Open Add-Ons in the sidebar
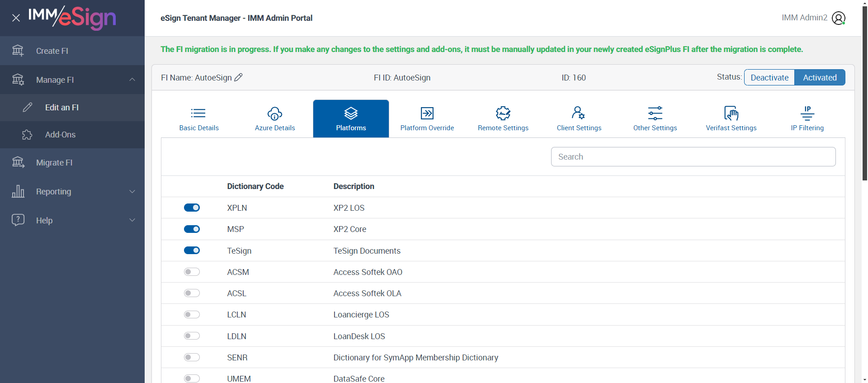The width and height of the screenshot is (868, 383). pos(72,135)
